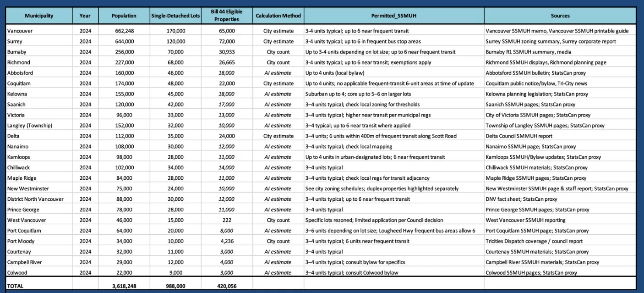Select the Langley (Township) municipality cell
Image resolution: width=644 pixels, height=293 pixels.
(x=30, y=125)
